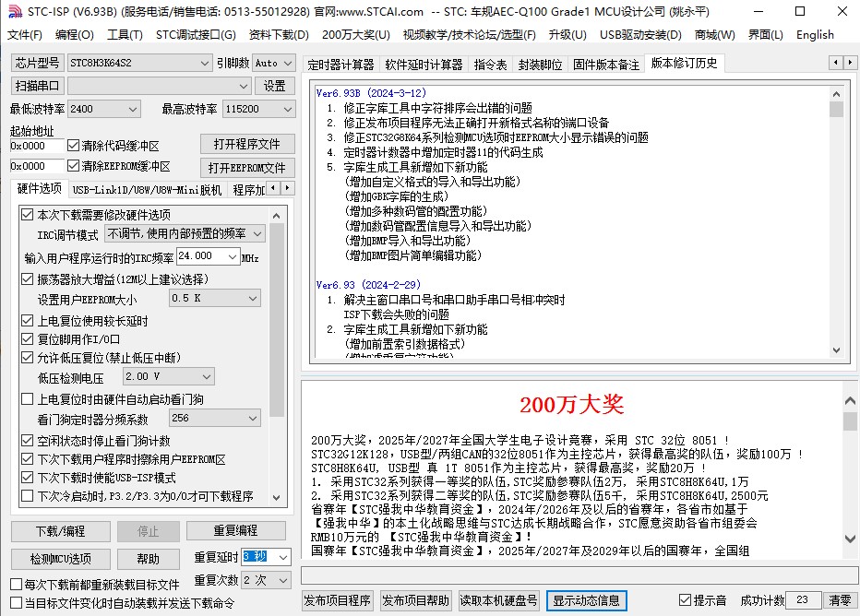Toggle 上电复位使用较长延时 checkbox
Viewport: 860px width, 616px height.
click(27, 321)
